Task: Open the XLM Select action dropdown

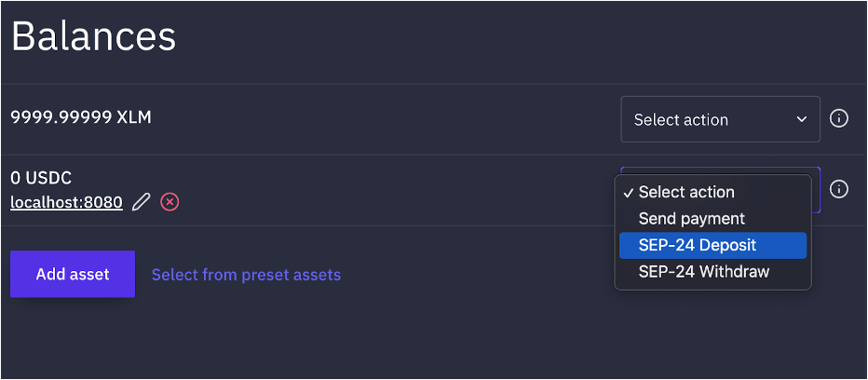Action: [x=720, y=119]
